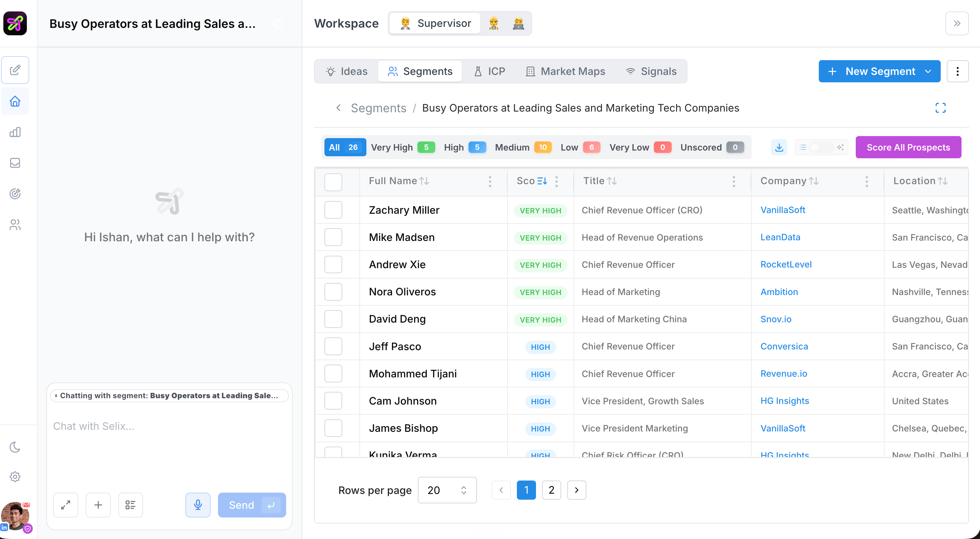980x539 pixels.
Task: Open Score column options menu
Action: point(556,181)
